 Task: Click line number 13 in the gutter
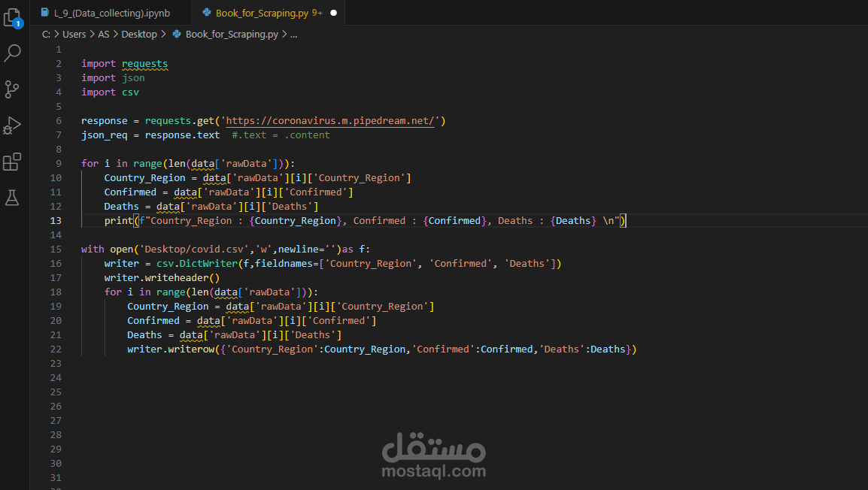coord(56,221)
